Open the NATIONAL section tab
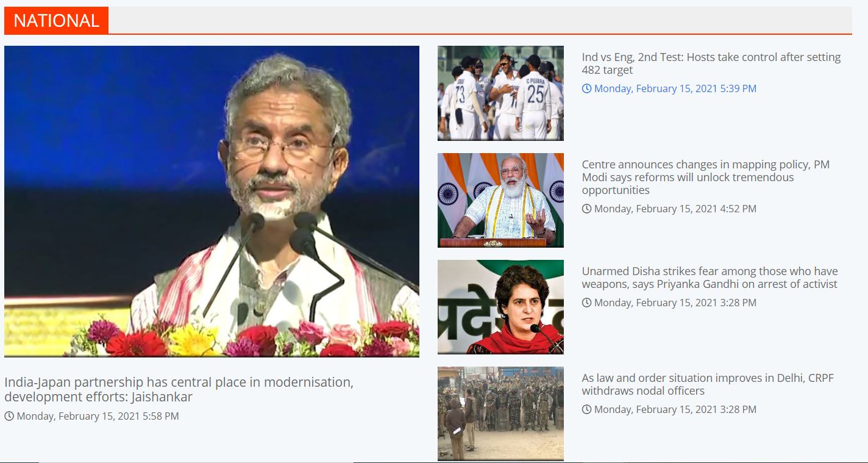The height and width of the screenshot is (463, 868). [x=56, y=20]
